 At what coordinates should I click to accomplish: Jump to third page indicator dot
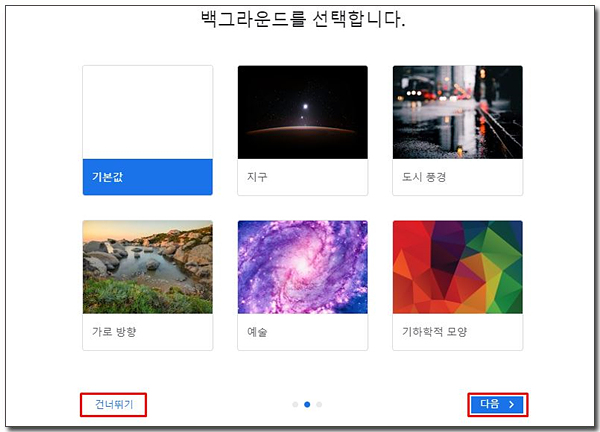[319, 404]
